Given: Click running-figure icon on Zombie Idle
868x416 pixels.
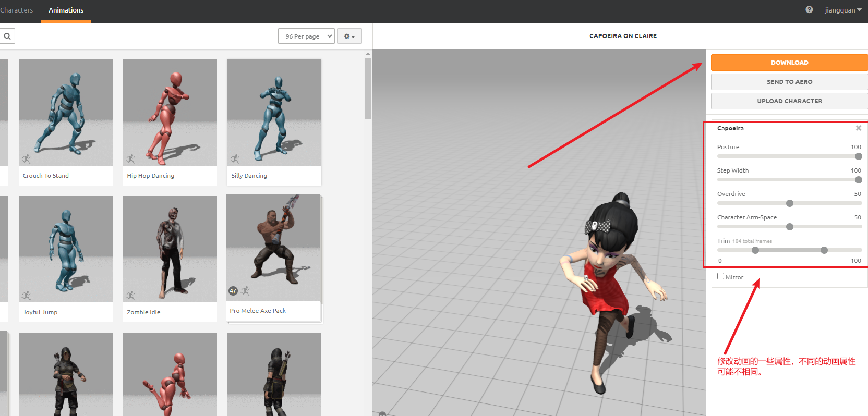Looking at the screenshot, I should click(x=131, y=296).
